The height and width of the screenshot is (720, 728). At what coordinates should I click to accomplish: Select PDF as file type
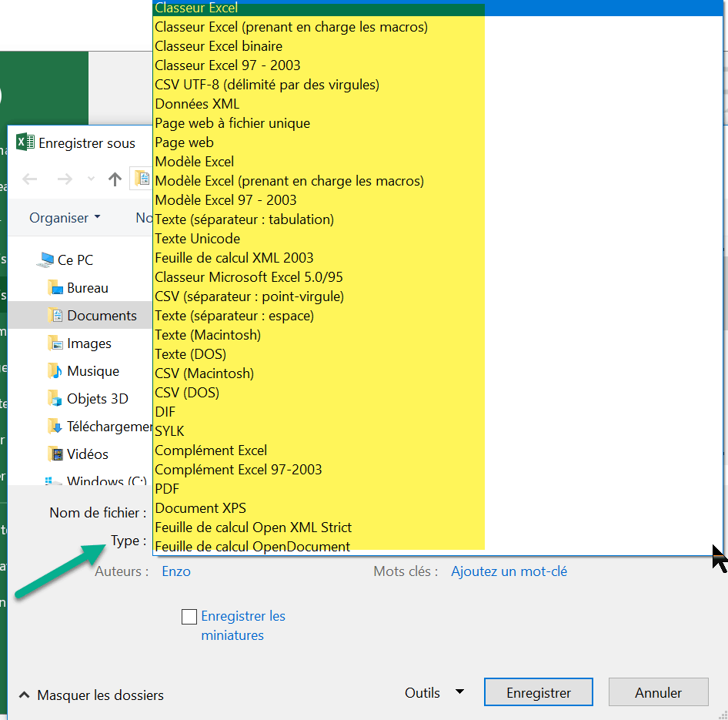[437, 489]
